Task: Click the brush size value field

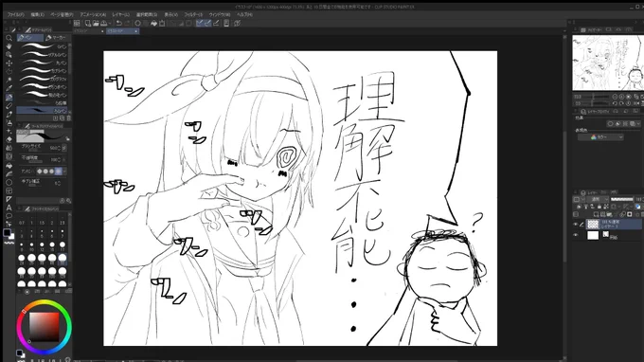Action: (54, 148)
